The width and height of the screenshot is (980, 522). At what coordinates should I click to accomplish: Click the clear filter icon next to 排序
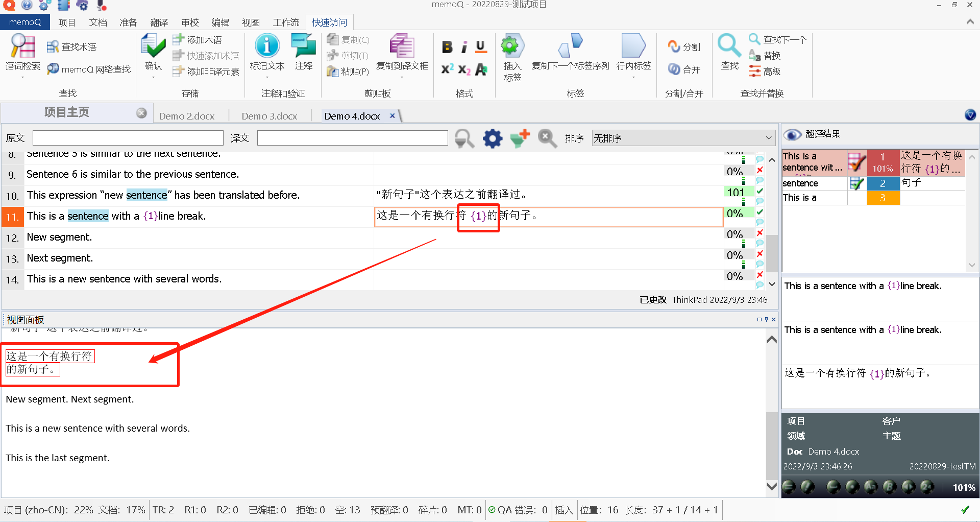pos(547,138)
